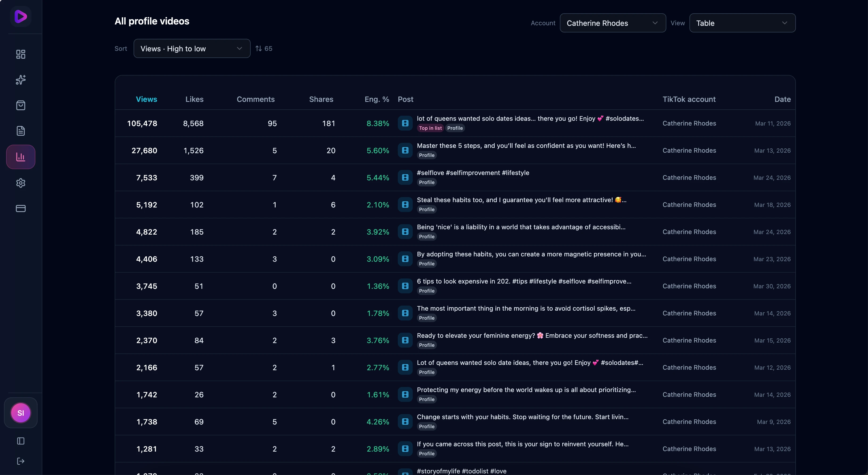Open the settings gear in sidebar
Image resolution: width=868 pixels, height=475 pixels.
20,183
